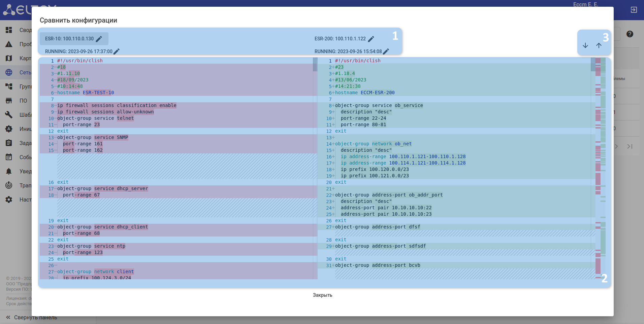This screenshot has height=324, width=644.
Task: Click the logout icon in the top bar
Action: click(634, 10)
